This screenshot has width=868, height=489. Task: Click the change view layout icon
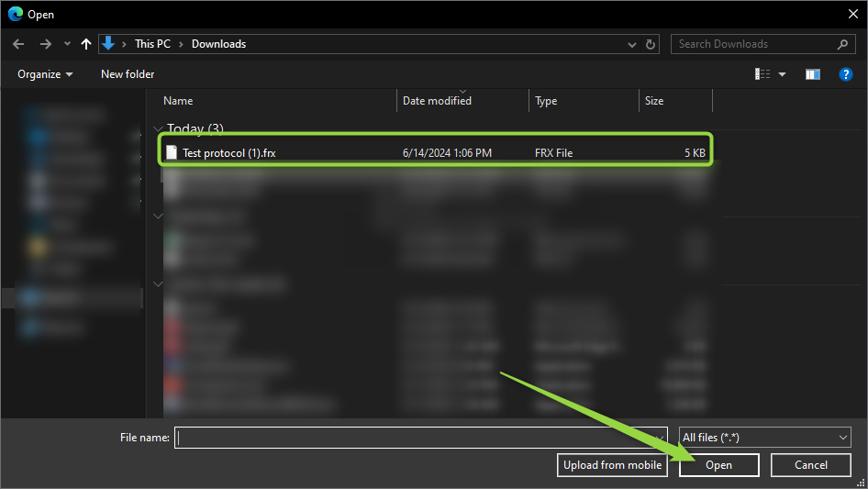tap(762, 74)
